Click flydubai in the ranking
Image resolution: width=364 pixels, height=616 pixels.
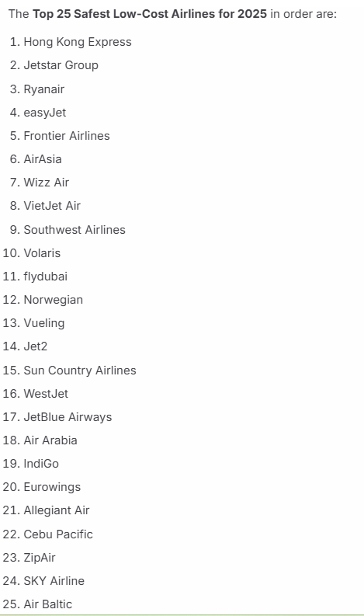(x=46, y=277)
